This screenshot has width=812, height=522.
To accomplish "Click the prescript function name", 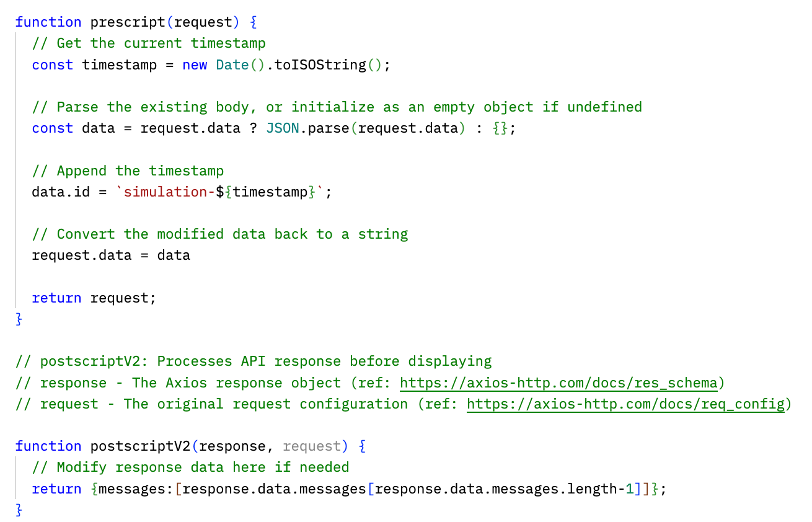I will pos(128,22).
